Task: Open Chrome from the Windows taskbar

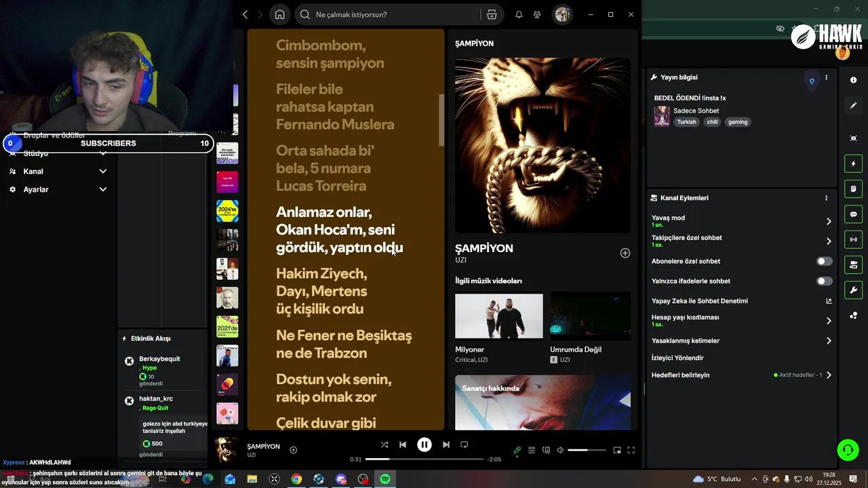Action: 296,479
